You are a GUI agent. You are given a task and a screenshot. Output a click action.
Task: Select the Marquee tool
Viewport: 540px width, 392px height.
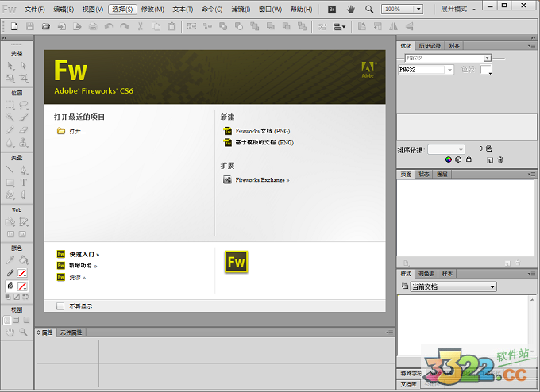coord(10,105)
